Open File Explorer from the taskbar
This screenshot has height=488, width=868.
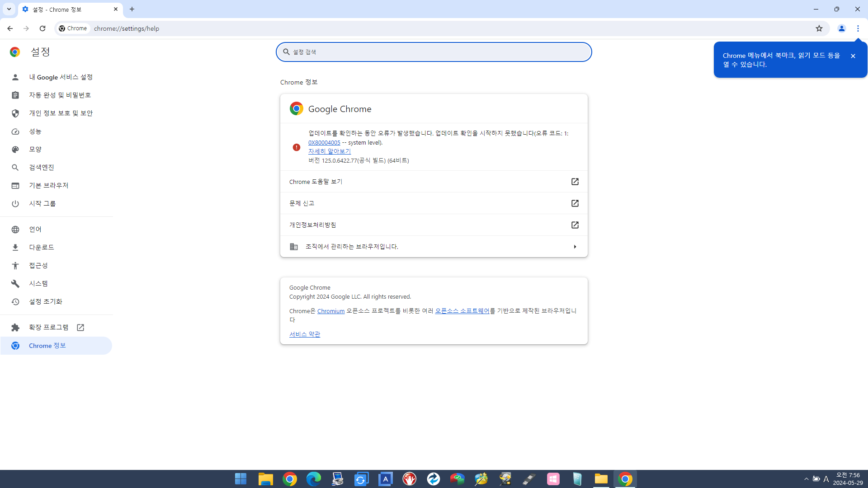point(265,479)
